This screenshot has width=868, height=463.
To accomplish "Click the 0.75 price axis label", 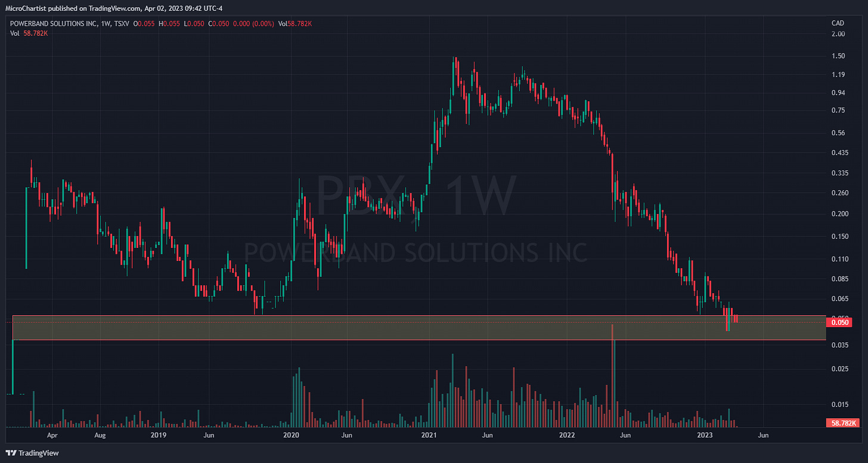I will pos(838,110).
